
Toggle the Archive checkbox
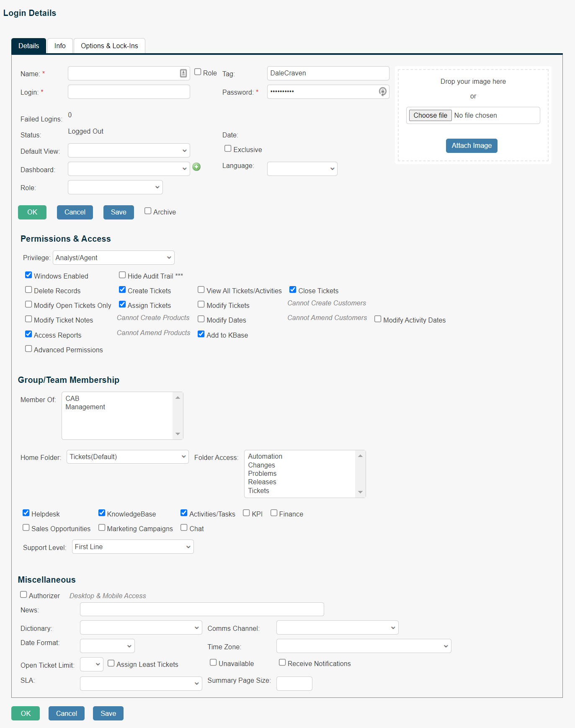(148, 211)
